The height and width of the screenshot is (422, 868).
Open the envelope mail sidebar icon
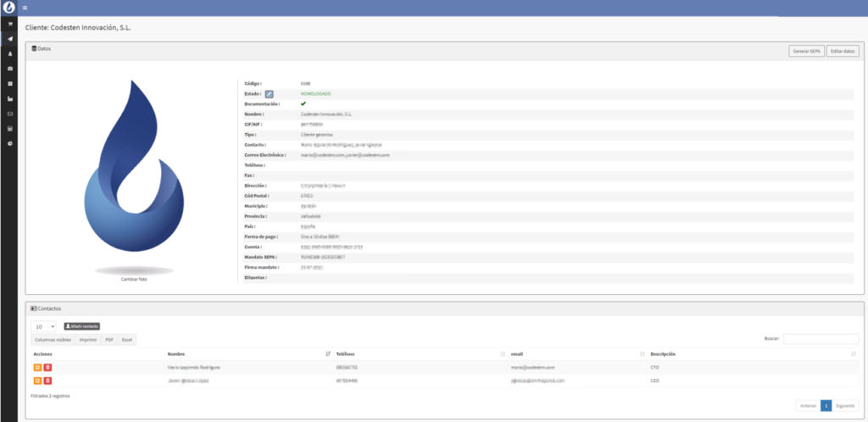pyautogui.click(x=10, y=114)
